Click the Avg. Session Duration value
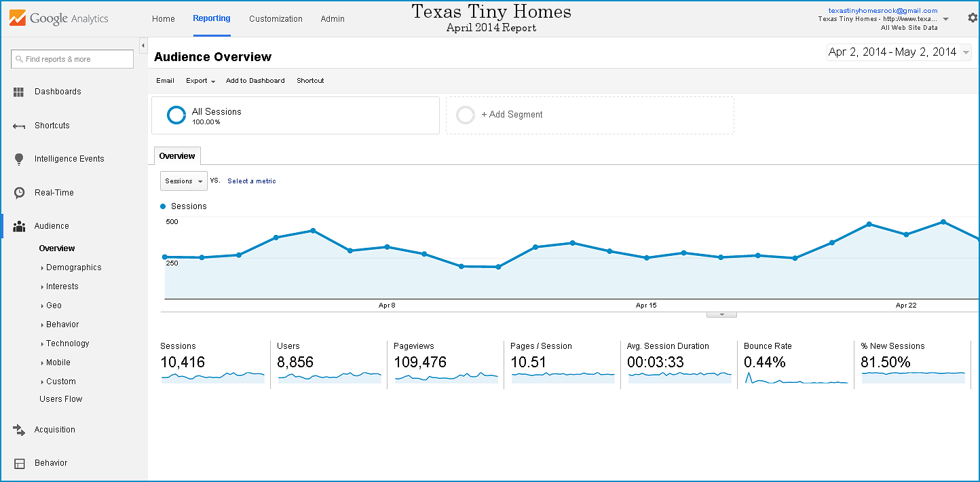The width and height of the screenshot is (980, 482). pos(656,363)
